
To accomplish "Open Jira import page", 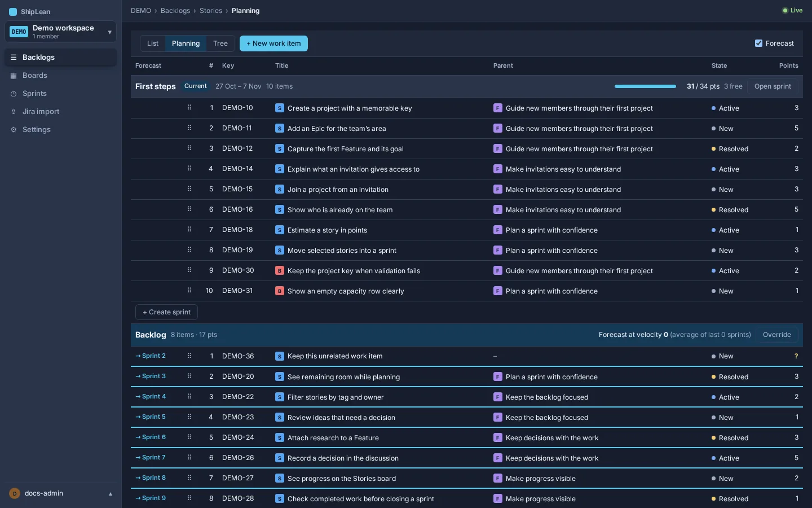I will click(61, 112).
